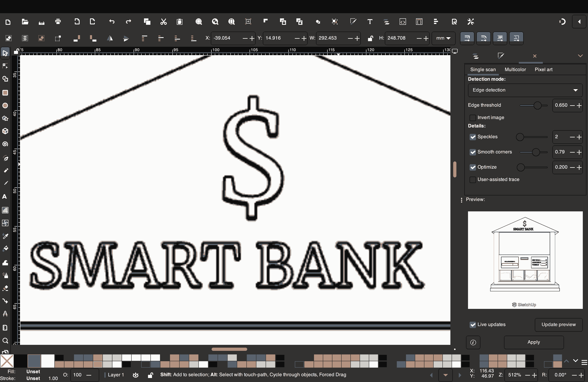Image resolution: width=588 pixels, height=382 pixels.
Task: Select the Color dropper tool
Action: (5, 236)
